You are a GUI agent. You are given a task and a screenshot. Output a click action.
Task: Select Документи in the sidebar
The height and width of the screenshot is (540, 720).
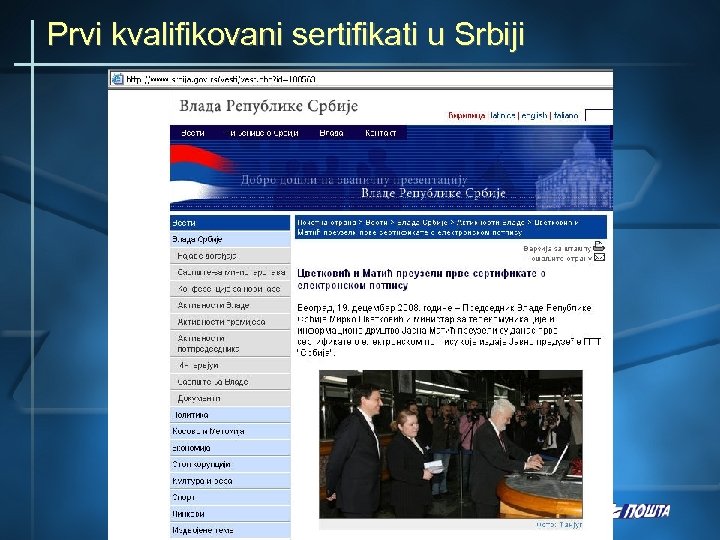tap(230, 399)
